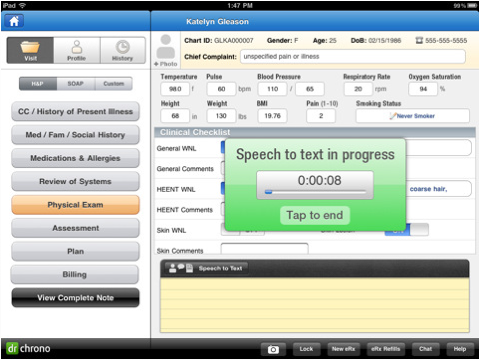The width and height of the screenshot is (479, 360).
Task: Edit the Pulse bpm field
Action: [221, 89]
